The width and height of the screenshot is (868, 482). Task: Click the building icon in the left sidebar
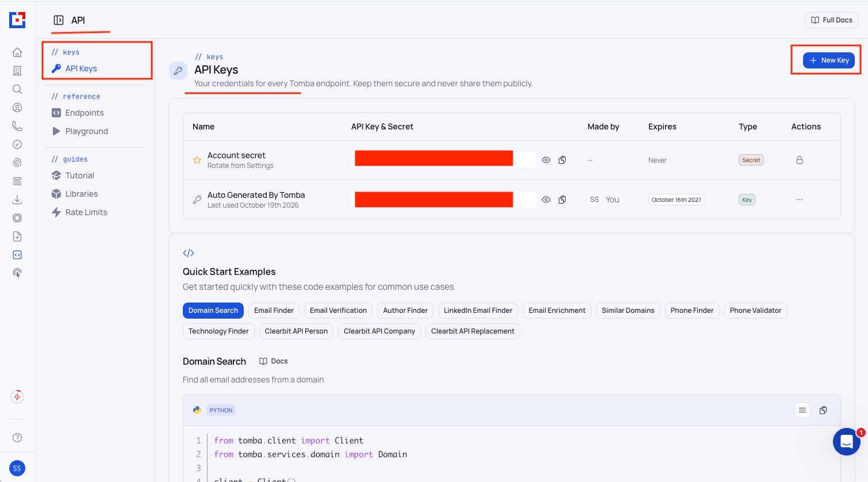click(17, 71)
